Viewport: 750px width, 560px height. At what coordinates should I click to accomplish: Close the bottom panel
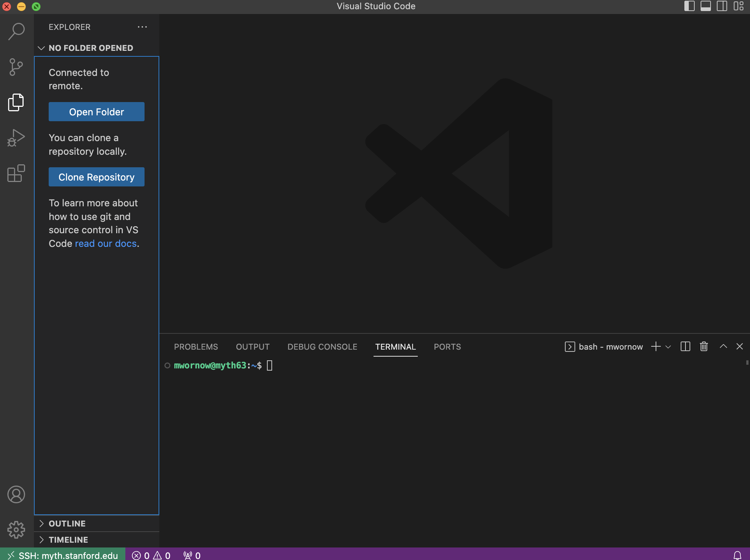click(x=740, y=346)
